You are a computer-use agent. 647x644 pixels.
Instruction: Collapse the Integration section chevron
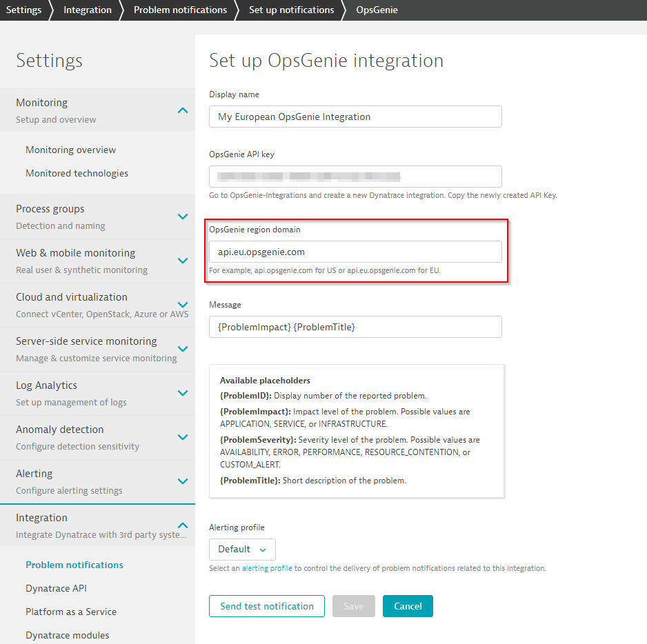[x=182, y=525]
